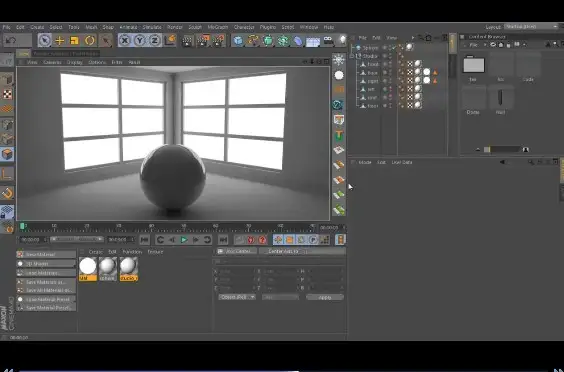Click the Load Materials button

click(46, 273)
